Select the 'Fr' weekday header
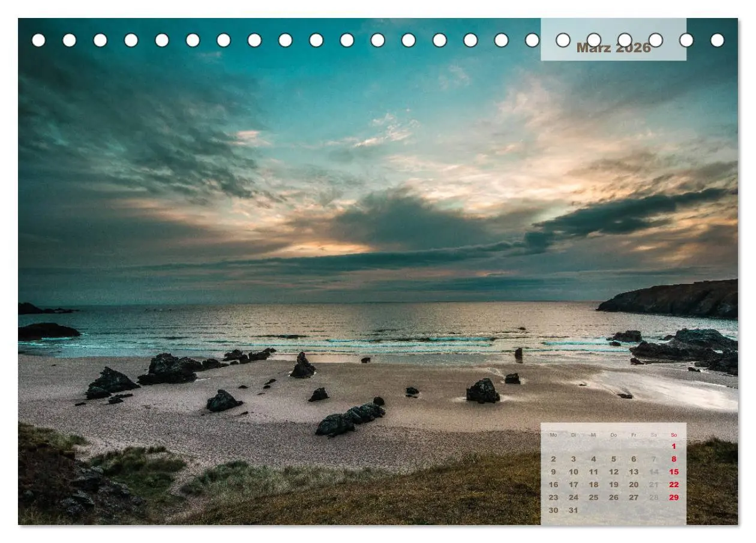756x543 pixels. (x=634, y=435)
